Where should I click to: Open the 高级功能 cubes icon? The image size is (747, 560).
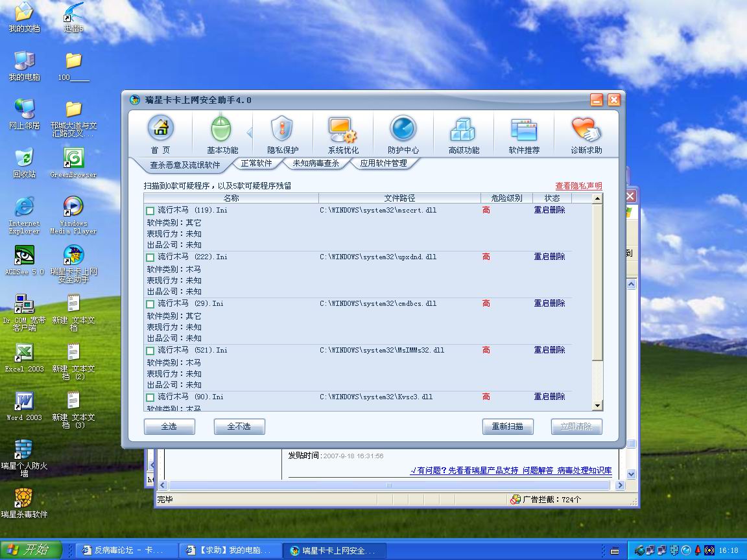[463, 129]
